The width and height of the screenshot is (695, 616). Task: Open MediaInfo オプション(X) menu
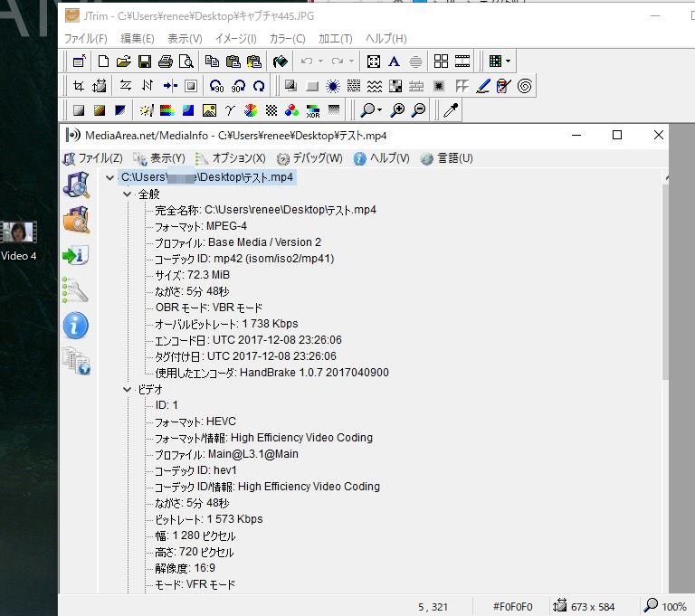(x=231, y=158)
